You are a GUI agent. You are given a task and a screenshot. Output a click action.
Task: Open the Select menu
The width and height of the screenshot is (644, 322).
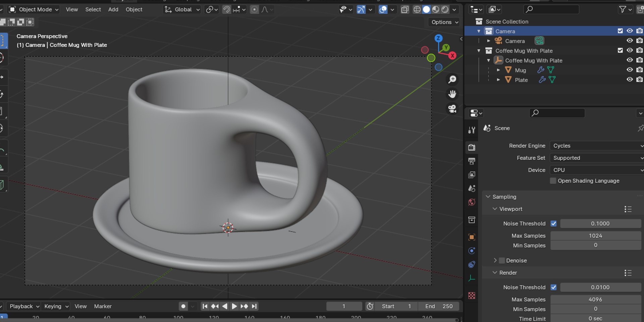(93, 9)
